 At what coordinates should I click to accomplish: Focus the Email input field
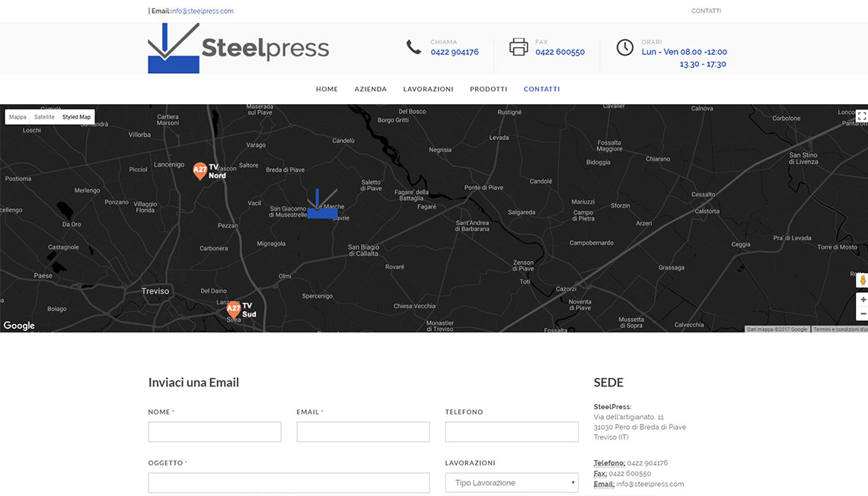pyautogui.click(x=363, y=432)
